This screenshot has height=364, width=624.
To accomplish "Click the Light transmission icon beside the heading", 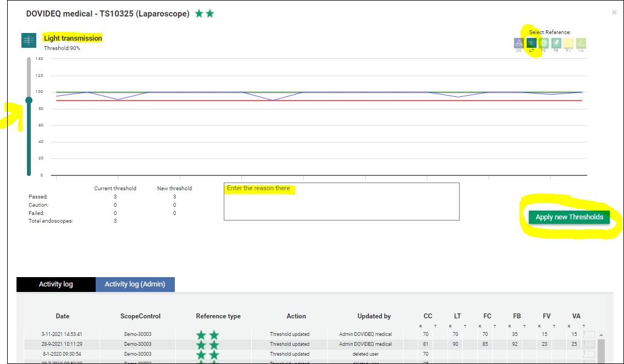I will (x=29, y=40).
